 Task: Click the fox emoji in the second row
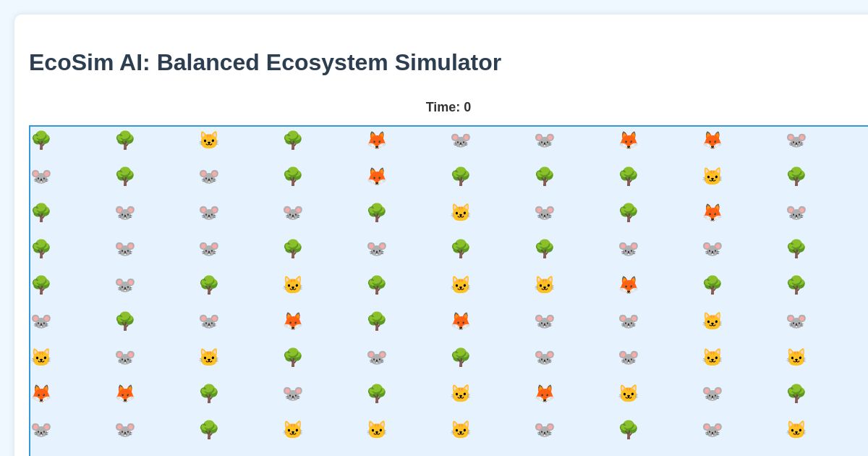point(377,176)
